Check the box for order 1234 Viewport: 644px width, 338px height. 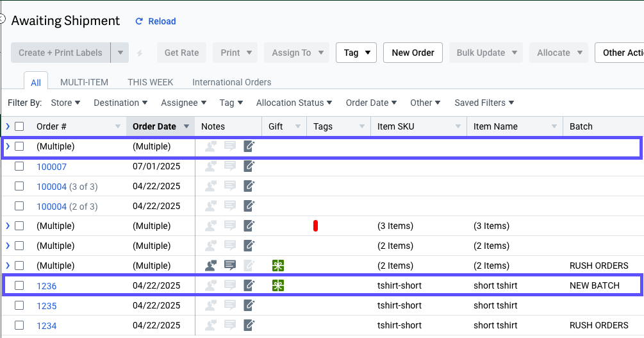pos(19,325)
